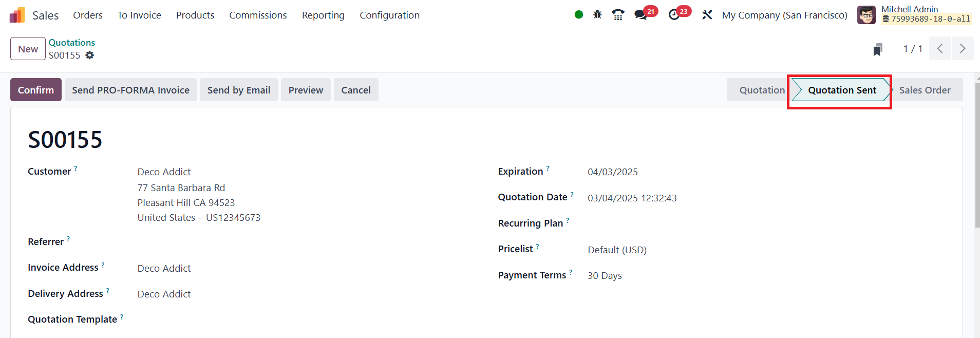Open the debug bug icon menu
The height and width of the screenshot is (338, 980).
597,15
